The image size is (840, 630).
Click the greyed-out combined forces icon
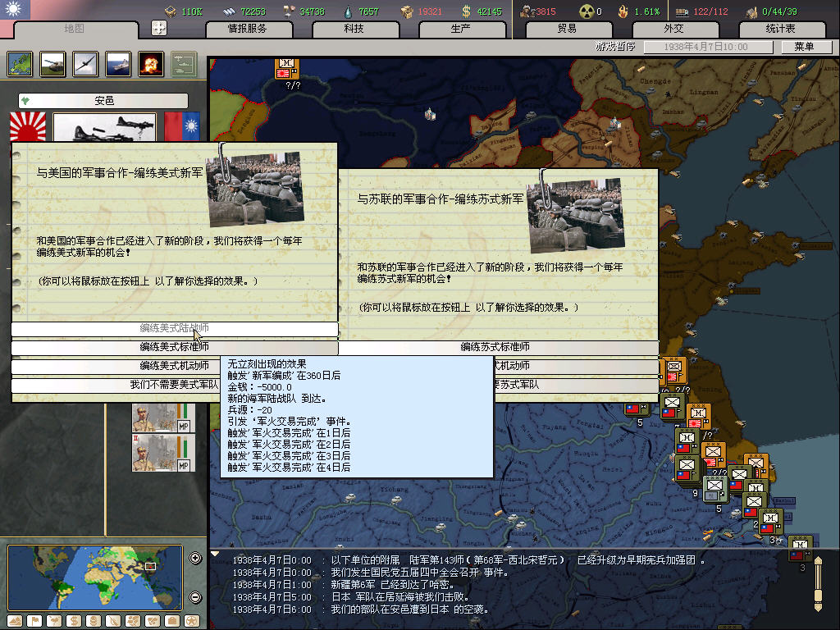[184, 64]
